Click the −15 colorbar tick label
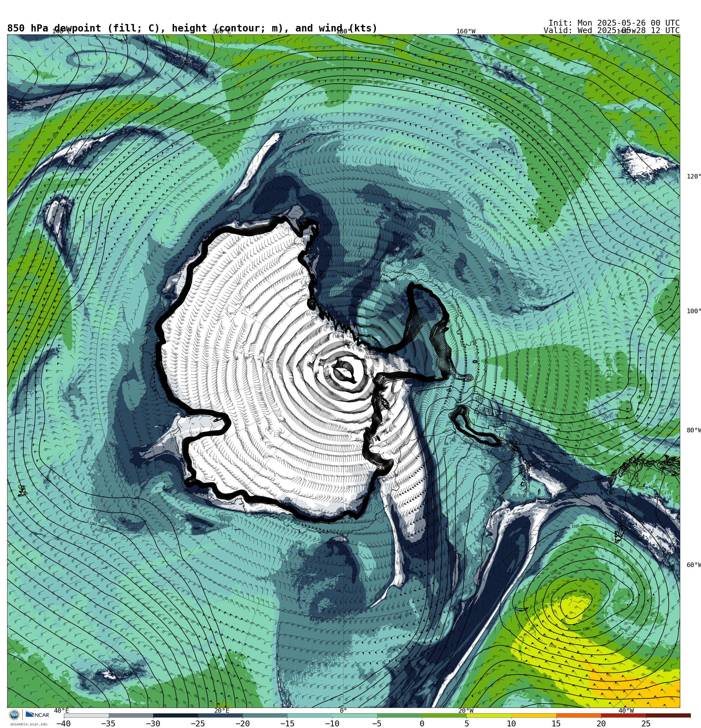The width and height of the screenshot is (701, 728). click(287, 723)
